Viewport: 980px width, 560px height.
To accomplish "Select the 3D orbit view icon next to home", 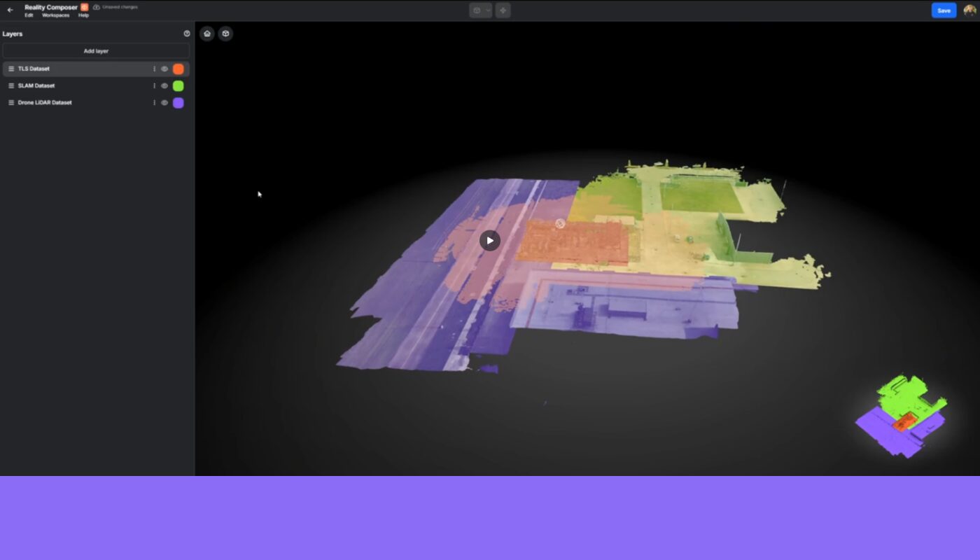I will (x=225, y=33).
